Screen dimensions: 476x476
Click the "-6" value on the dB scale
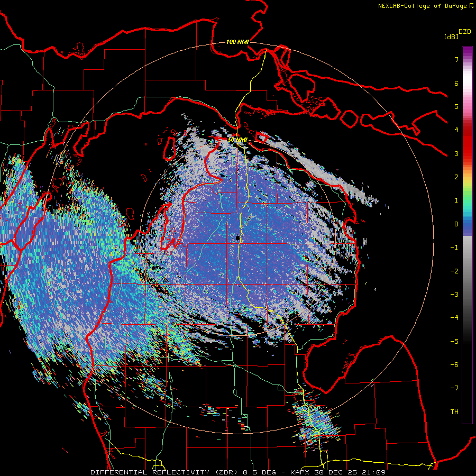coord(454,365)
